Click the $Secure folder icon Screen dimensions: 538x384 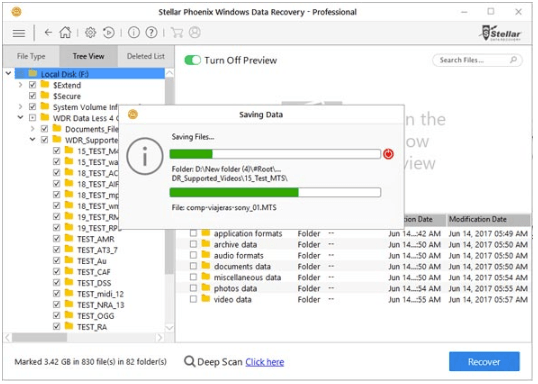tap(45, 95)
